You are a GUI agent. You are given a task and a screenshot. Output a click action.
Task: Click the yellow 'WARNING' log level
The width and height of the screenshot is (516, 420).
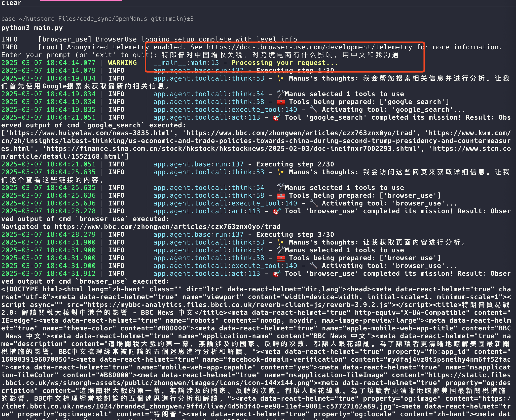click(123, 63)
